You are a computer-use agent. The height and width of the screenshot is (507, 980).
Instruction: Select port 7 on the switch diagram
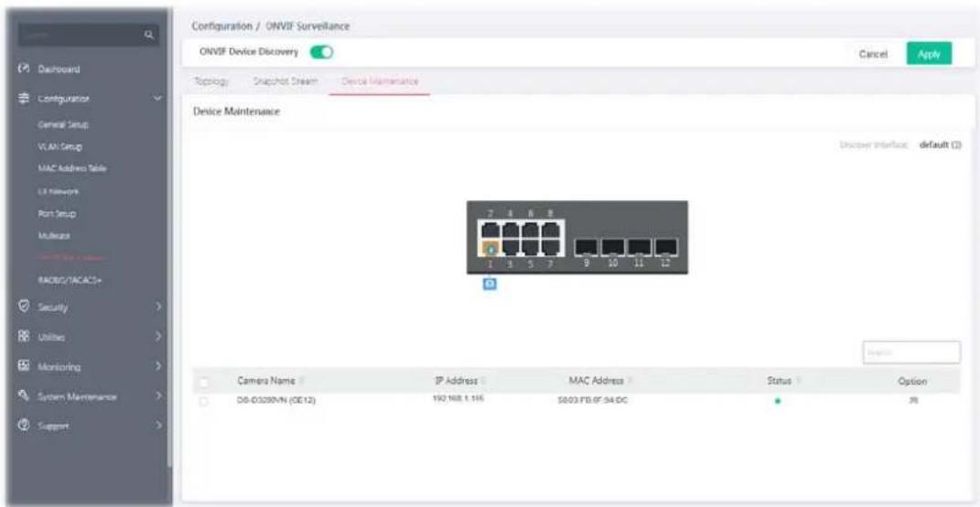pyautogui.click(x=550, y=248)
